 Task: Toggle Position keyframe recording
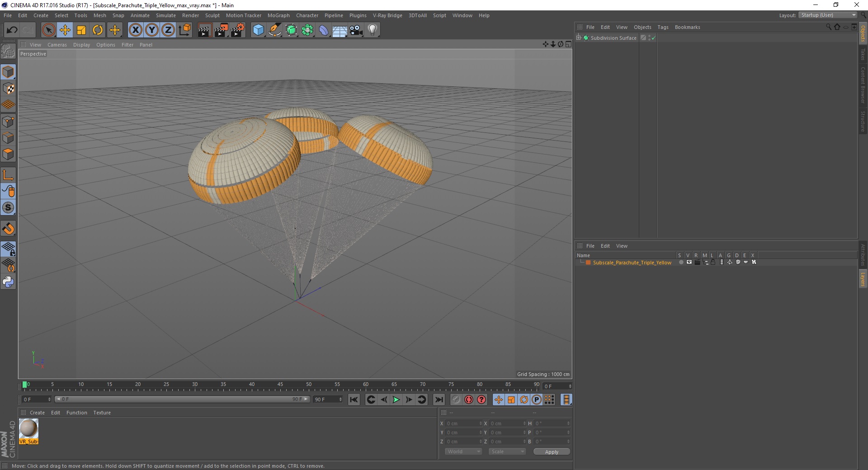tap(498, 399)
